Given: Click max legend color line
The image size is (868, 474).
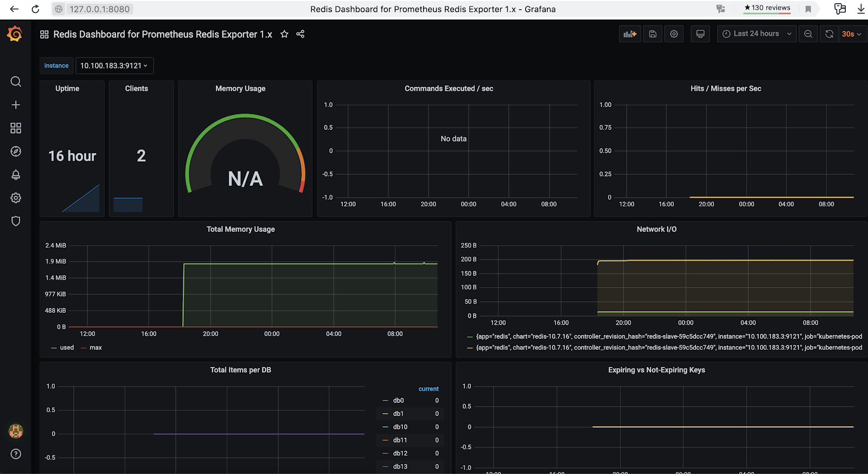Looking at the screenshot, I should pyautogui.click(x=84, y=348).
